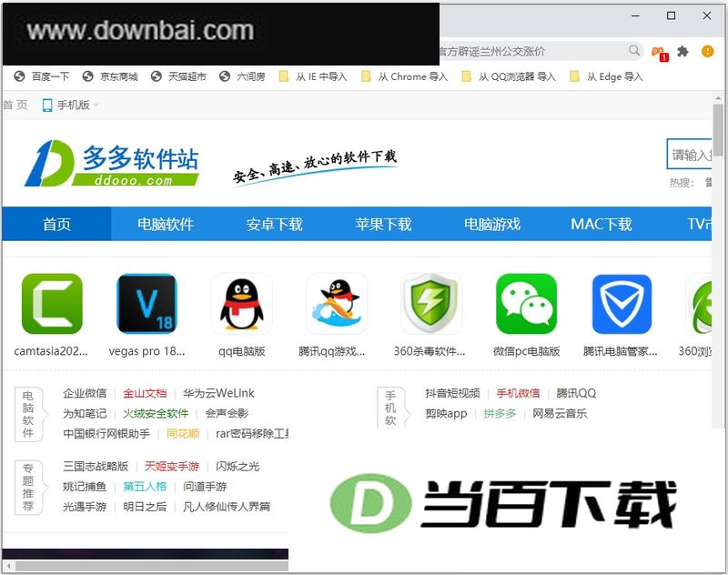
Task: Open the extensions puzzle icon
Action: pyautogui.click(x=682, y=51)
